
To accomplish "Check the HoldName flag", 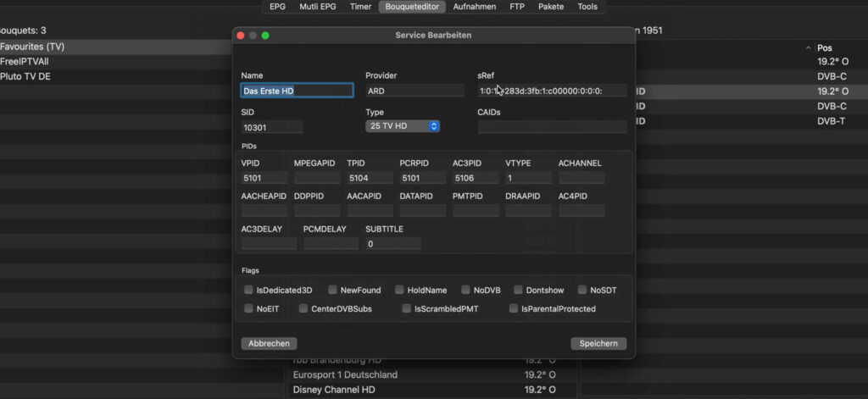I will tap(400, 290).
